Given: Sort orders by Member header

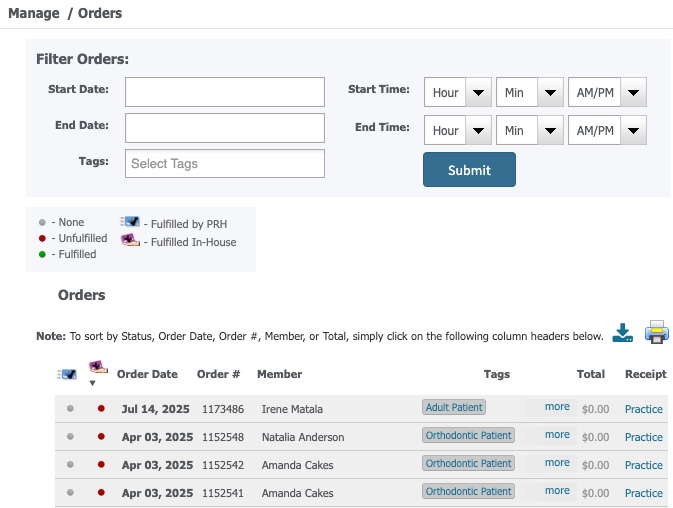Looking at the screenshot, I should (x=279, y=374).
